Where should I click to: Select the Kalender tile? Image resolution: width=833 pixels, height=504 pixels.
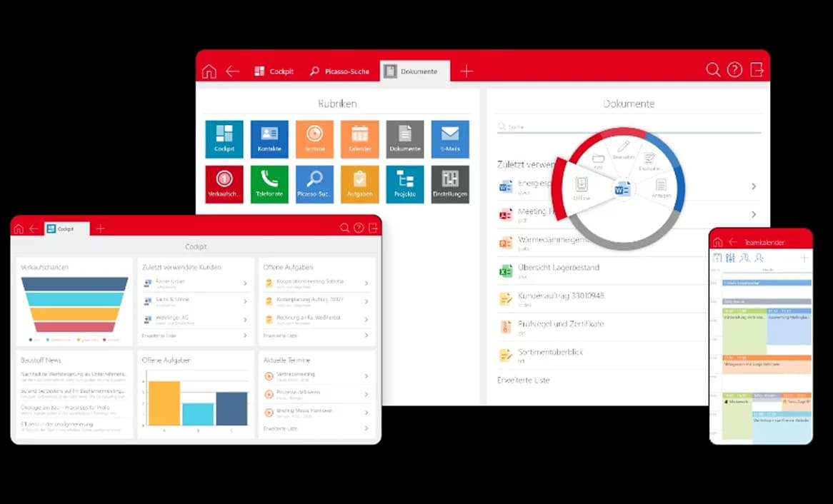[x=359, y=138]
